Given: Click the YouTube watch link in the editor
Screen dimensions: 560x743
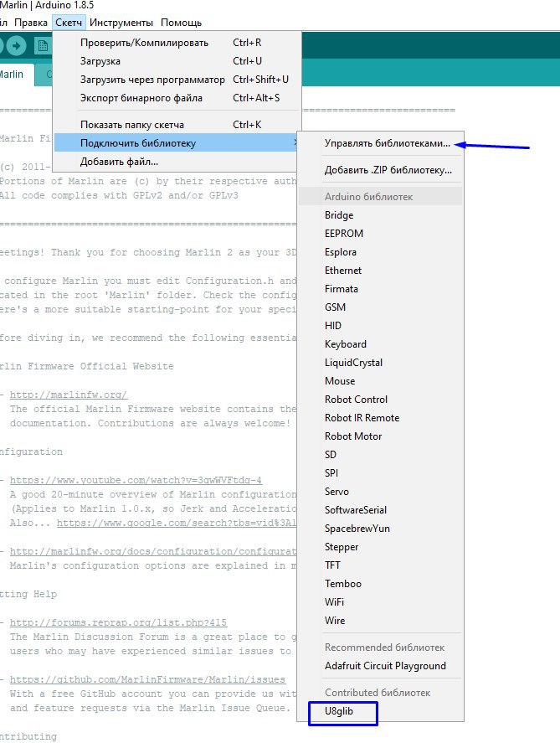Looking at the screenshot, I should pyautogui.click(x=136, y=480).
